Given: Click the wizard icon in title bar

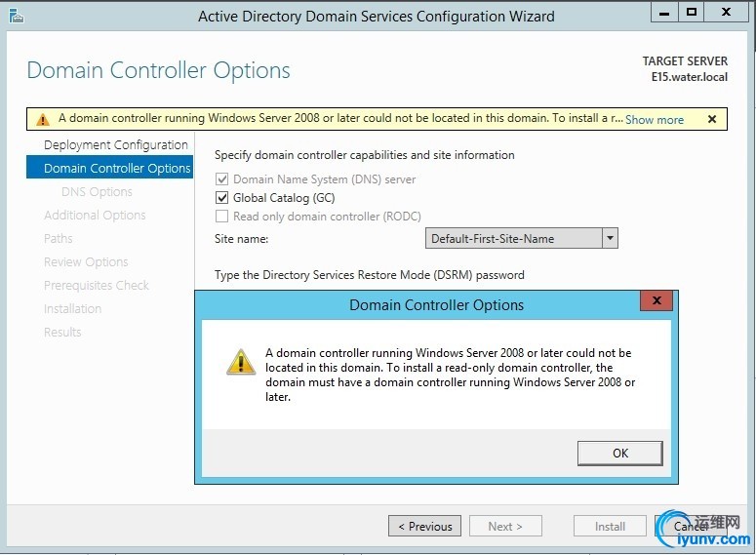Looking at the screenshot, I should click(17, 16).
